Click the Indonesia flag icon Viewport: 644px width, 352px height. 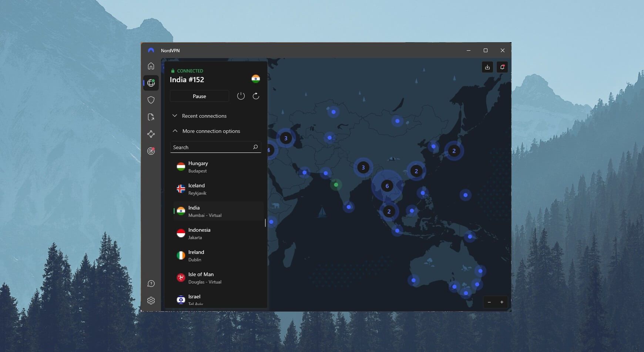[181, 234]
